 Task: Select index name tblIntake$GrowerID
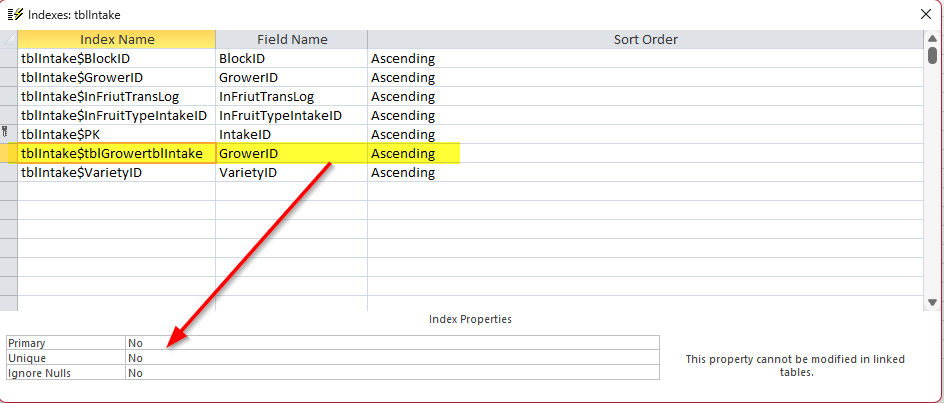(117, 78)
